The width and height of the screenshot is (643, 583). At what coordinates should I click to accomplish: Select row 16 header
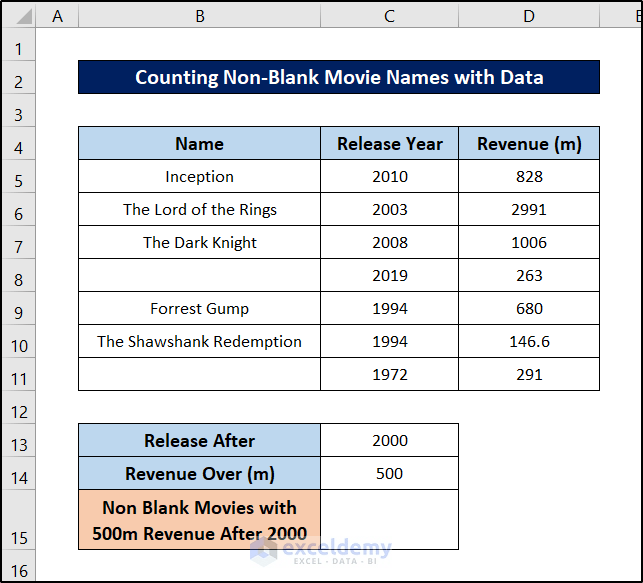click(x=19, y=565)
